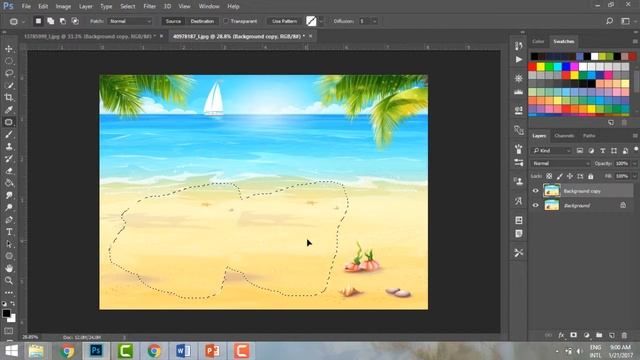The width and height of the screenshot is (640, 360).
Task: Open the layer Kind filter dropdown
Action: 551,151
